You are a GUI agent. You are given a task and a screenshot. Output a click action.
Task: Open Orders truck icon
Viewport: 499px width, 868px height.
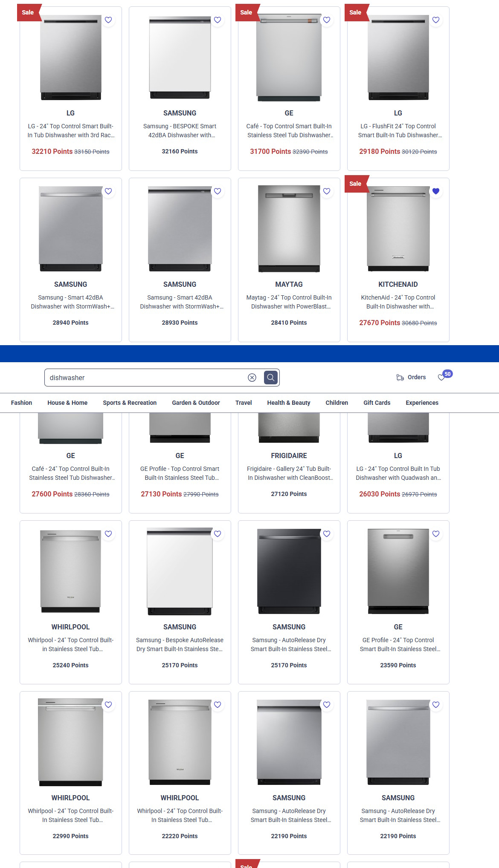(400, 378)
